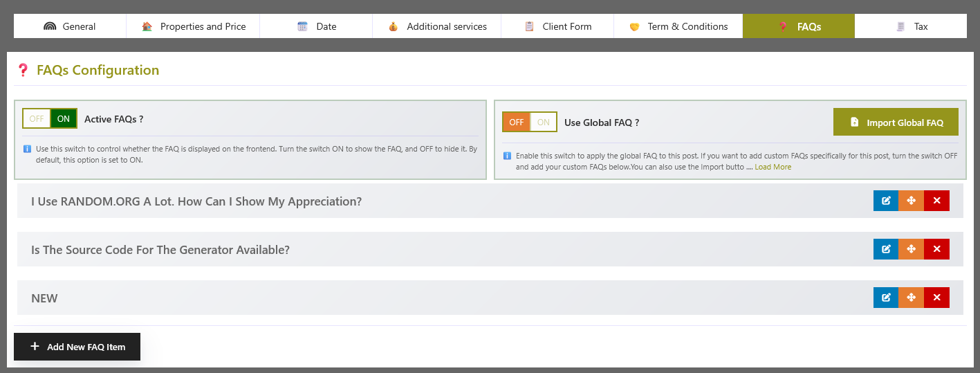
Task: Open the General tab
Action: pyautogui.click(x=70, y=26)
